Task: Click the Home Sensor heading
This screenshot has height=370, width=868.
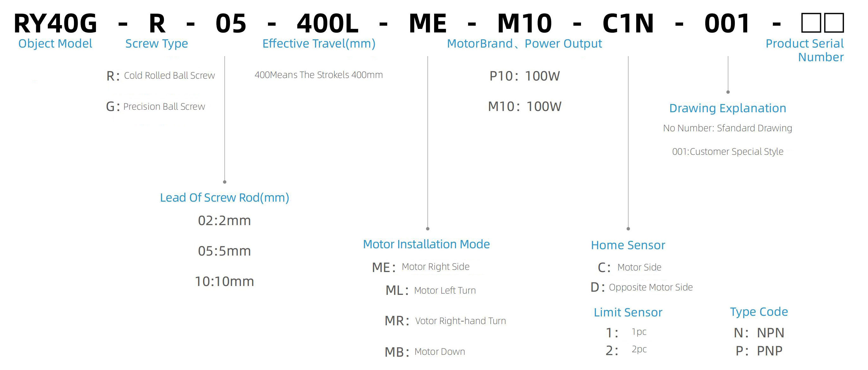Action: [628, 245]
